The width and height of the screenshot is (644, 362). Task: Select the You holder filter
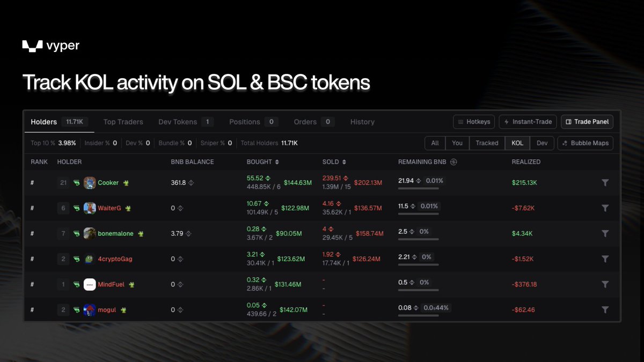tap(457, 143)
